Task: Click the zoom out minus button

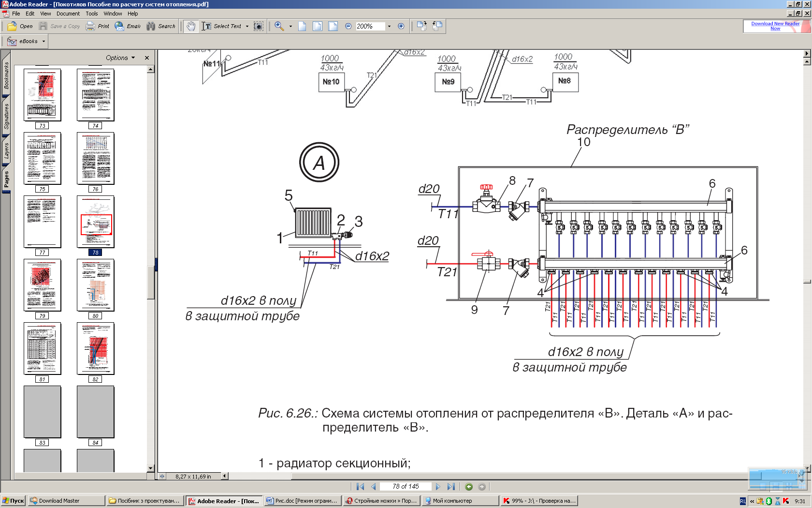Action: tap(348, 26)
